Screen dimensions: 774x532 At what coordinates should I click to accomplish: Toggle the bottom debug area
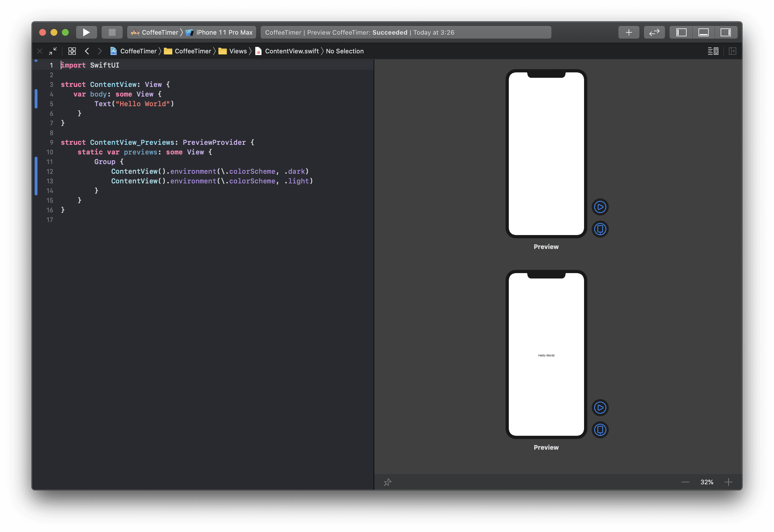tap(703, 32)
